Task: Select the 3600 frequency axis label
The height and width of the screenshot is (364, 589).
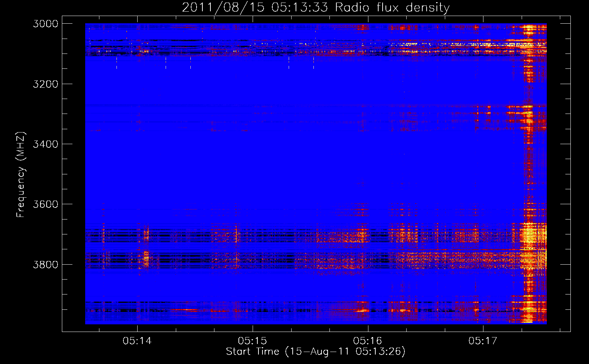Action: click(x=46, y=204)
